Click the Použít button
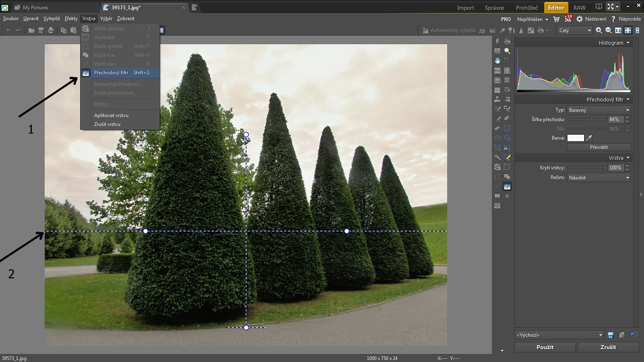The height and width of the screenshot is (362, 644). (x=545, y=347)
